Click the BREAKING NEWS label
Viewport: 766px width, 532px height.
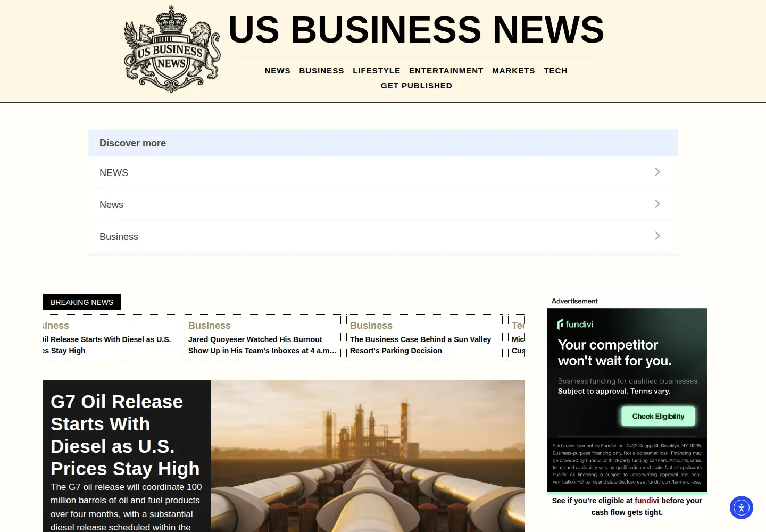pyautogui.click(x=82, y=302)
